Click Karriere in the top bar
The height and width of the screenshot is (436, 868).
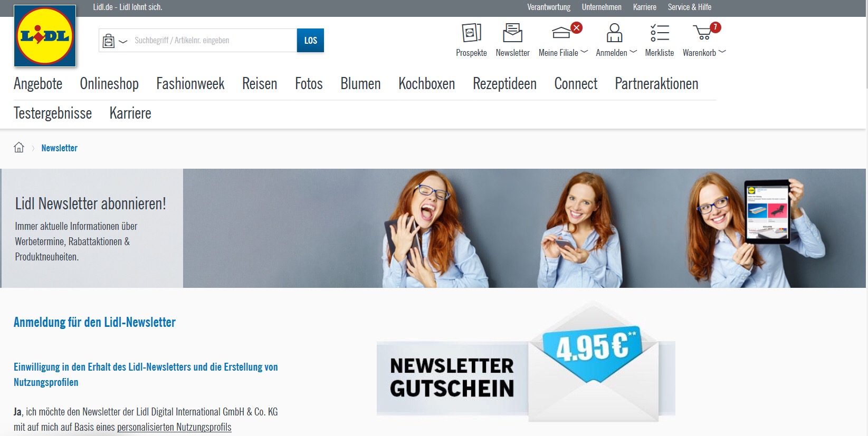[x=645, y=7]
